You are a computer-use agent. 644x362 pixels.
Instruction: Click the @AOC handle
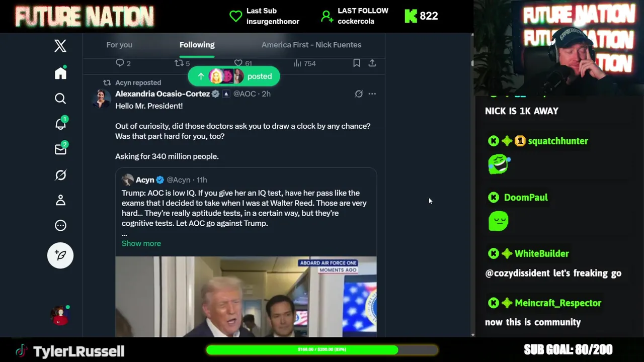tap(245, 94)
